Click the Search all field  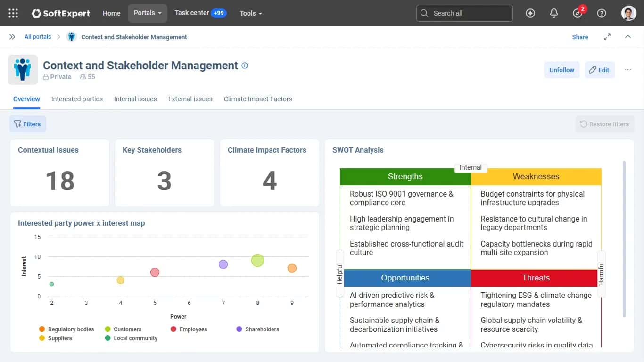coord(464,13)
